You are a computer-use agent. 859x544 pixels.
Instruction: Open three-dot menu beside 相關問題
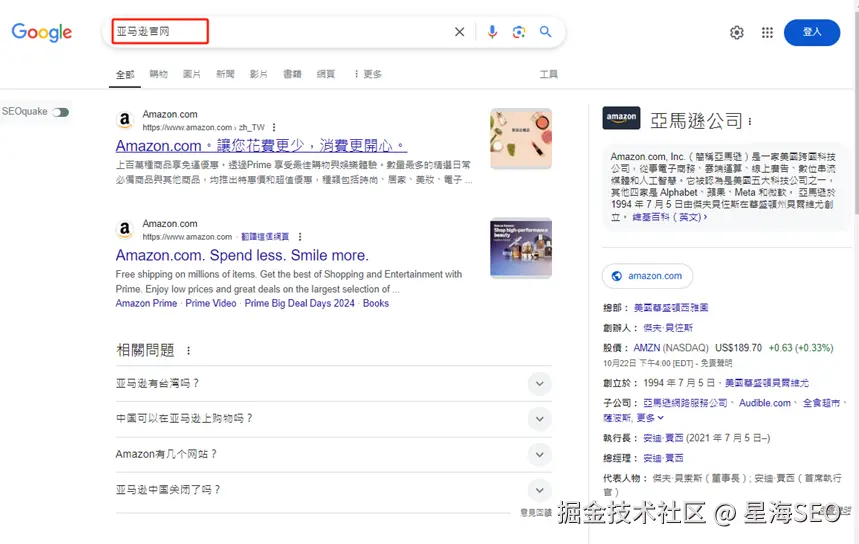click(188, 351)
